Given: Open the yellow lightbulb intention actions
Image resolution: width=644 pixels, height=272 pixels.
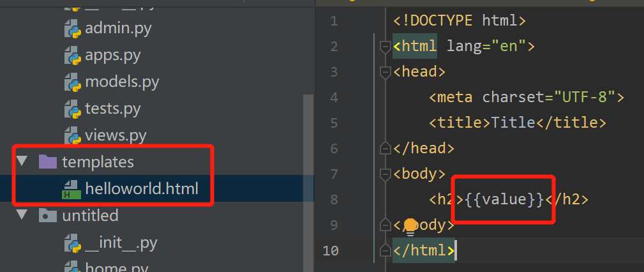Looking at the screenshot, I should click(x=410, y=225).
